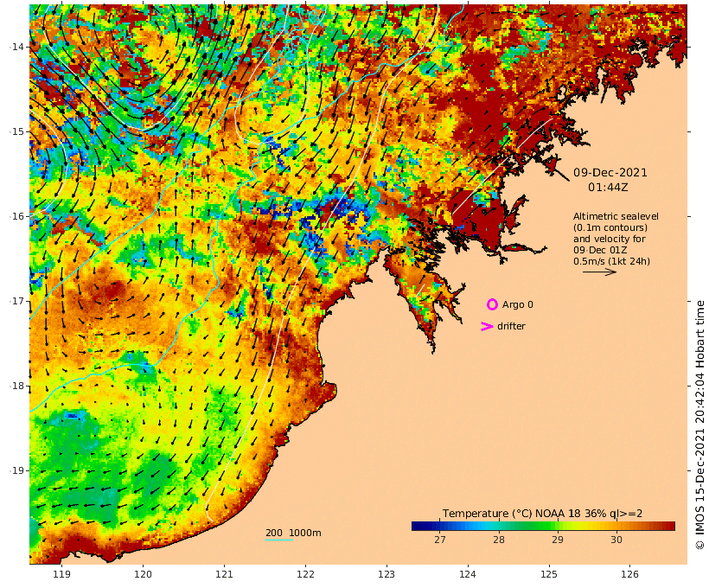This screenshot has width=709, height=588.
Task: Click the longitude '125' axis label
Action: coord(549,574)
